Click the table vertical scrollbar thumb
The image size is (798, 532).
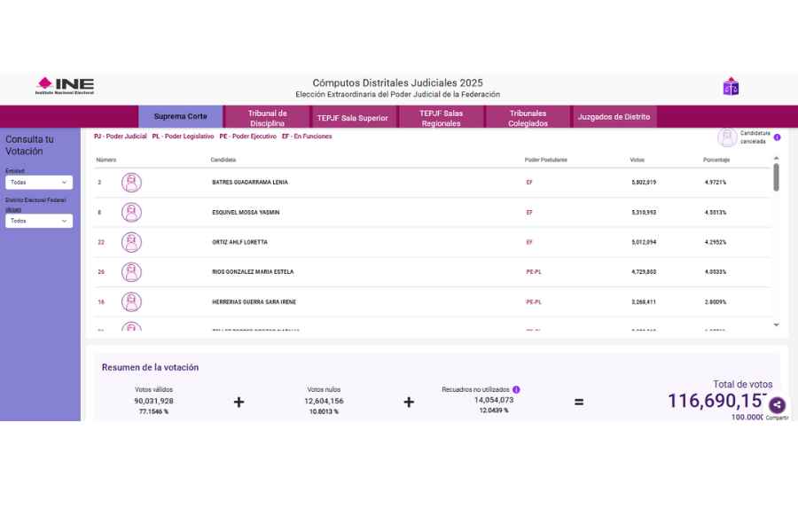click(776, 177)
